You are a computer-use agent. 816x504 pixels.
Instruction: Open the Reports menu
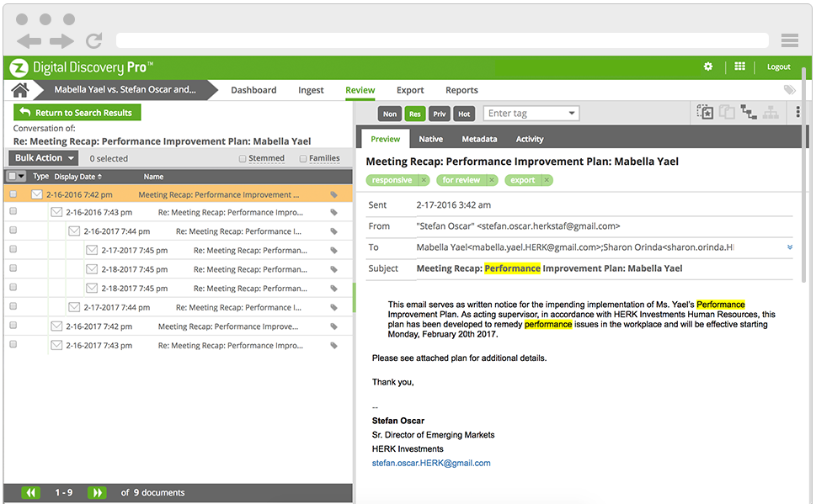point(461,90)
